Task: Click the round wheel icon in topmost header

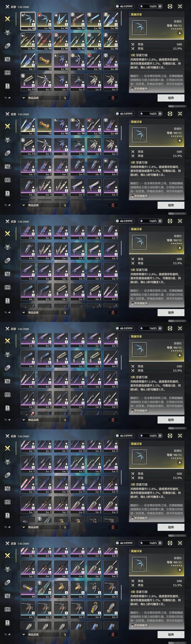Action: pos(170,6)
